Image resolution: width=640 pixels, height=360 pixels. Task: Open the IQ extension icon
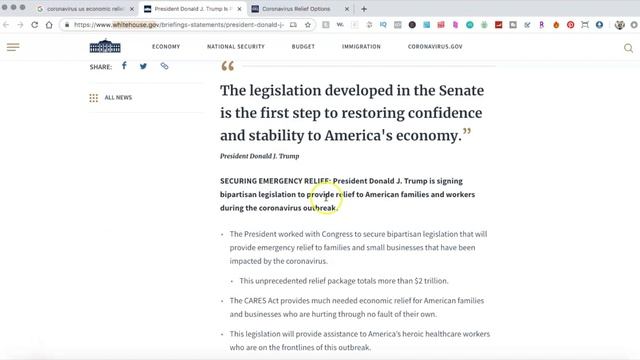click(x=383, y=25)
